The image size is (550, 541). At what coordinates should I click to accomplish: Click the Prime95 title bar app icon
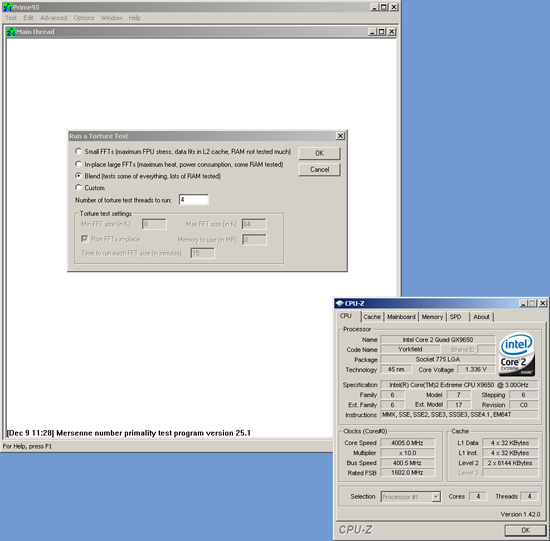click(8, 7)
